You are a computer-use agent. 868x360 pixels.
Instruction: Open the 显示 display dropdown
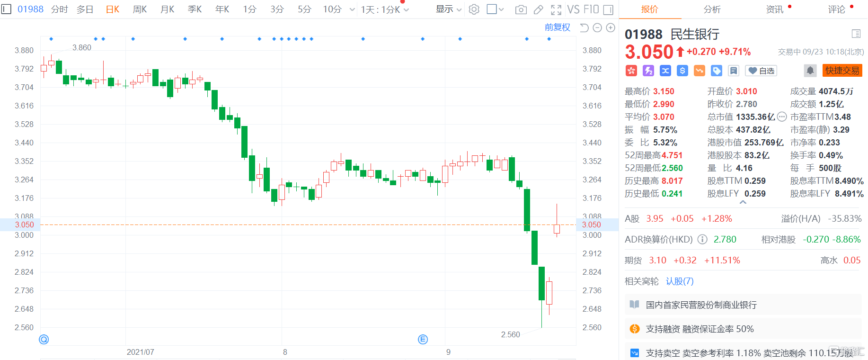tap(448, 9)
